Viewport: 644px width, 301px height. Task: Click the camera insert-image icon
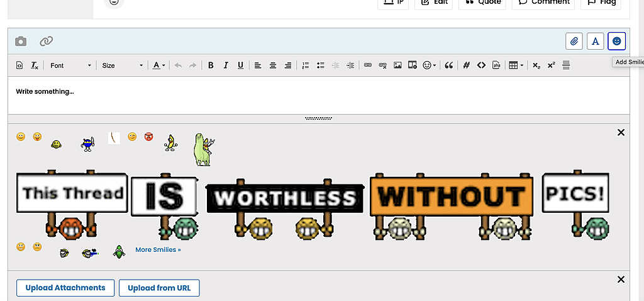[x=21, y=41]
